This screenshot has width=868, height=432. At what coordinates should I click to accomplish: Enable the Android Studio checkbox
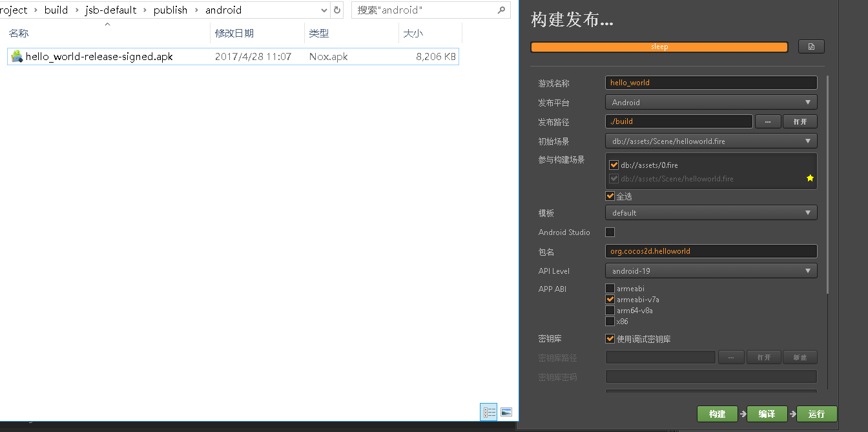coord(610,232)
